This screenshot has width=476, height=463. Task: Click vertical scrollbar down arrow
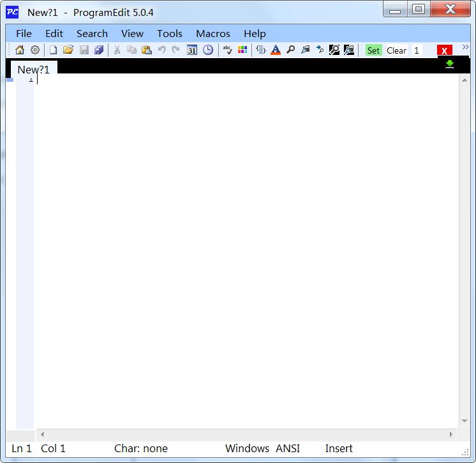coord(465,421)
